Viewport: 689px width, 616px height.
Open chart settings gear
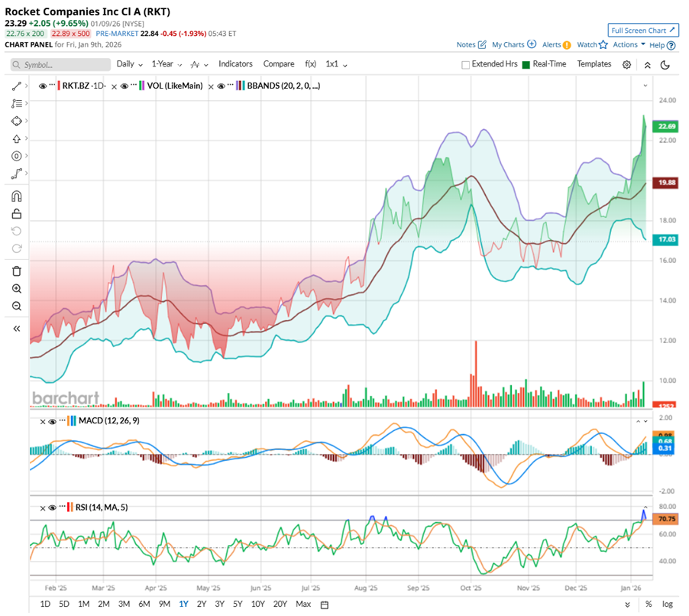(x=626, y=65)
